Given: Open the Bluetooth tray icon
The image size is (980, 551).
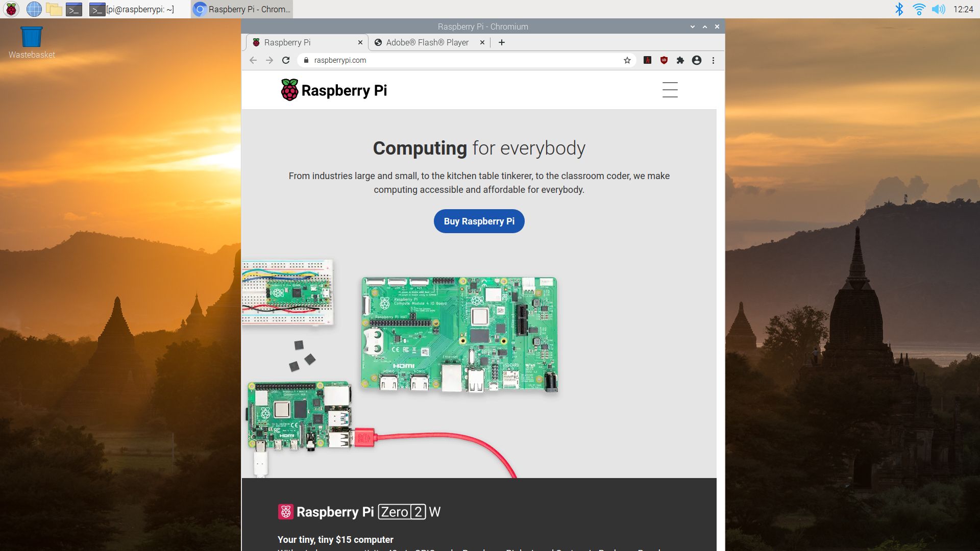Looking at the screenshot, I should coord(899,9).
